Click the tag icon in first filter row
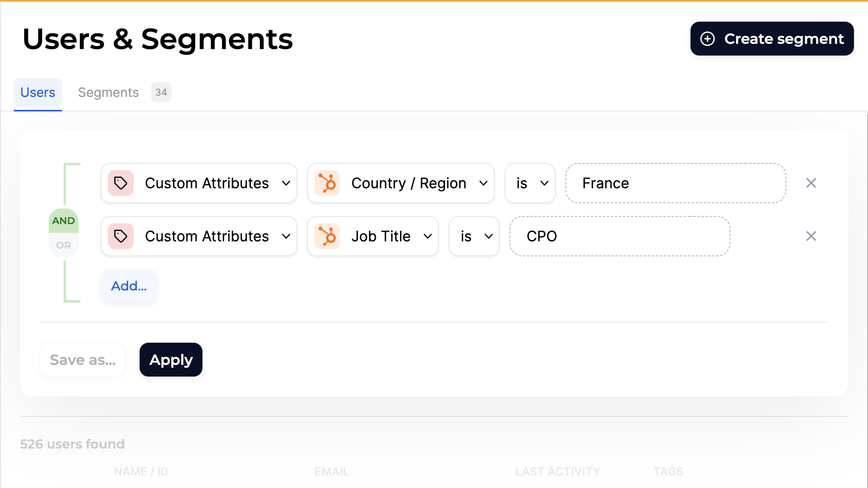Viewport: 868px width, 488px height. (121, 183)
